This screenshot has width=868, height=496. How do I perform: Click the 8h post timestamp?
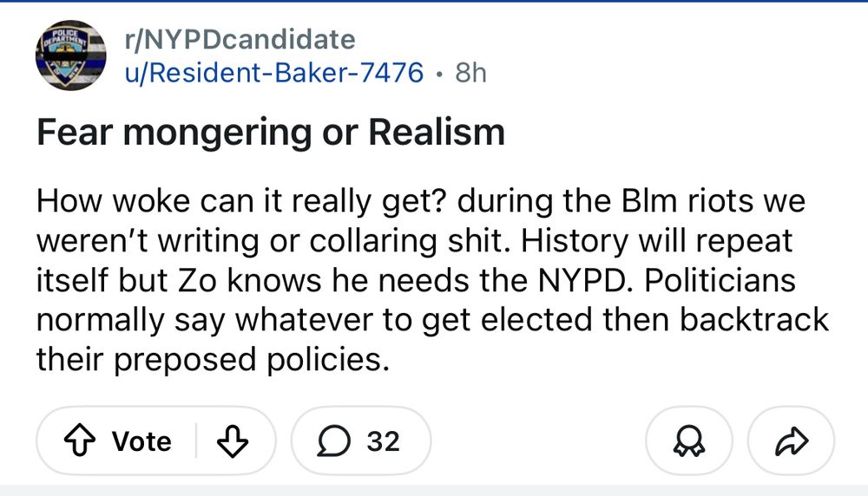[x=470, y=72]
